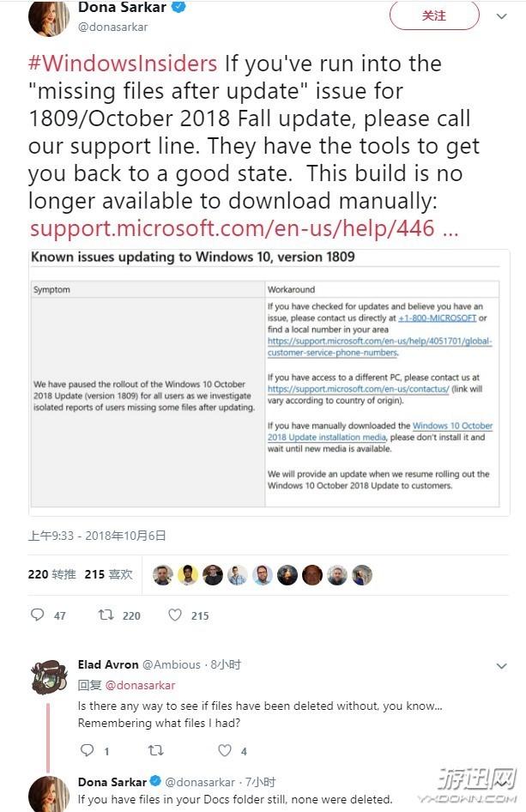The image size is (526, 812).
Task: Reply to Elad Avron's comment
Action: pyautogui.click(x=86, y=750)
